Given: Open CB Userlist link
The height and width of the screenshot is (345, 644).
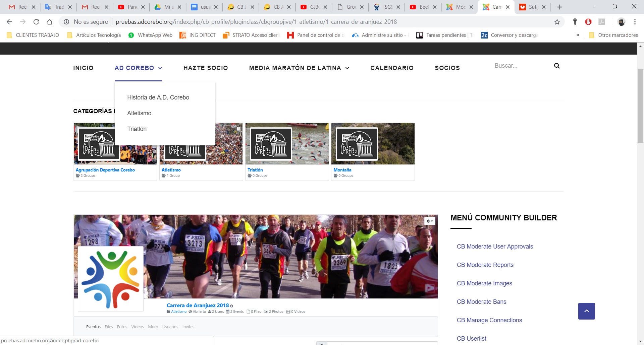Looking at the screenshot, I should pos(471,339).
